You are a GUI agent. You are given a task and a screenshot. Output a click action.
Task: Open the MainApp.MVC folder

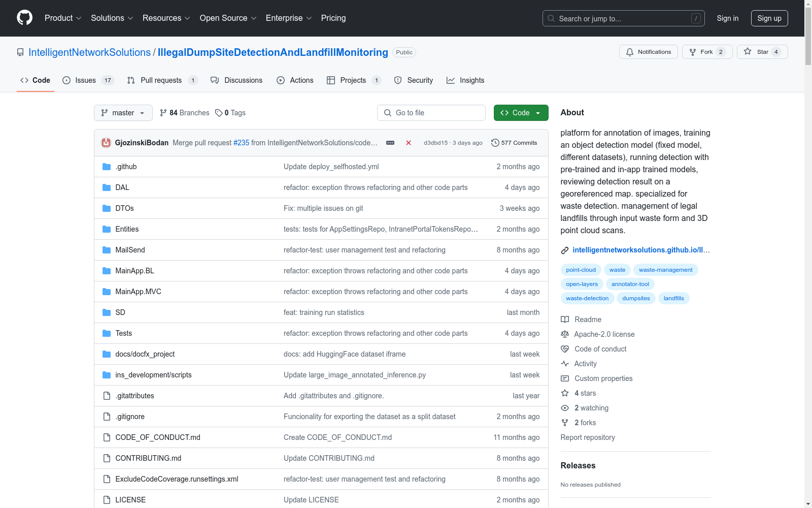(x=138, y=292)
